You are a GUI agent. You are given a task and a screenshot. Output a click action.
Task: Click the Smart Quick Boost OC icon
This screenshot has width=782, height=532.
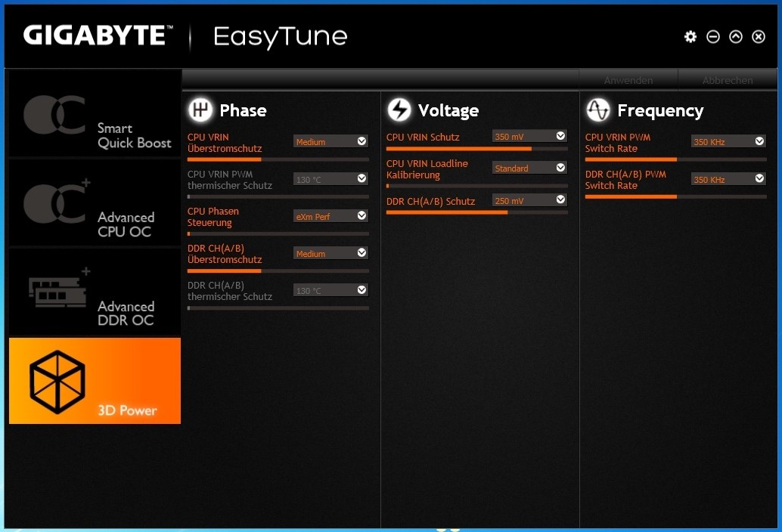pos(54,115)
